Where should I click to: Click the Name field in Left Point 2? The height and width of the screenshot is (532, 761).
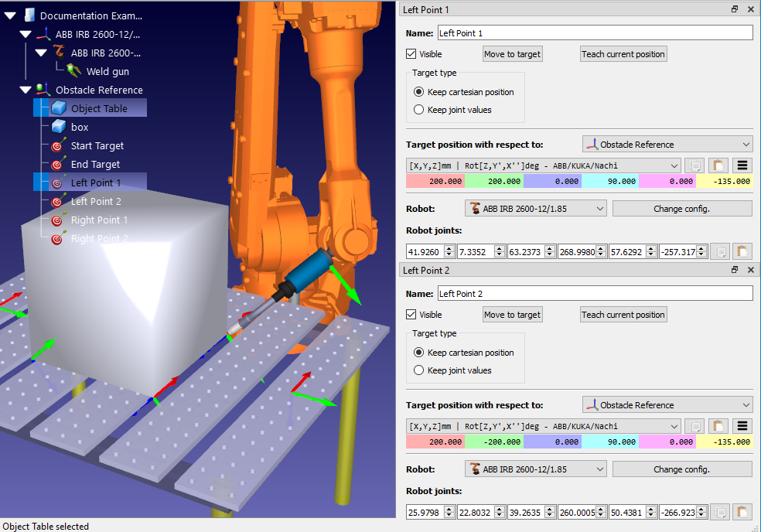pyautogui.click(x=594, y=294)
